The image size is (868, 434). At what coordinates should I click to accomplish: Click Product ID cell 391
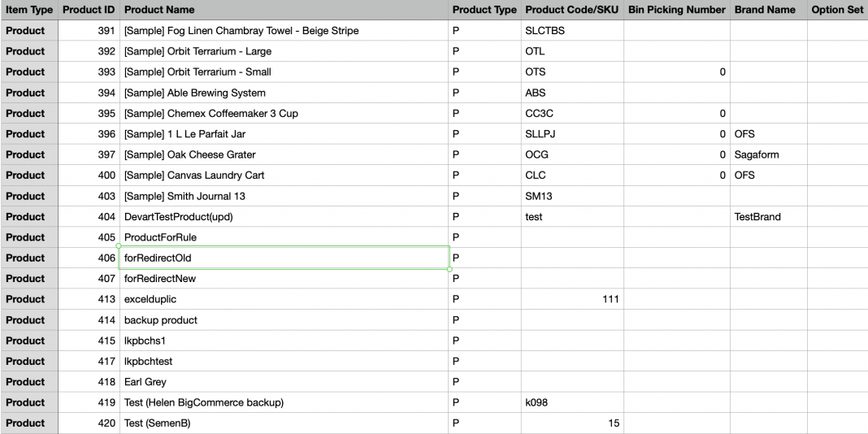tap(89, 31)
